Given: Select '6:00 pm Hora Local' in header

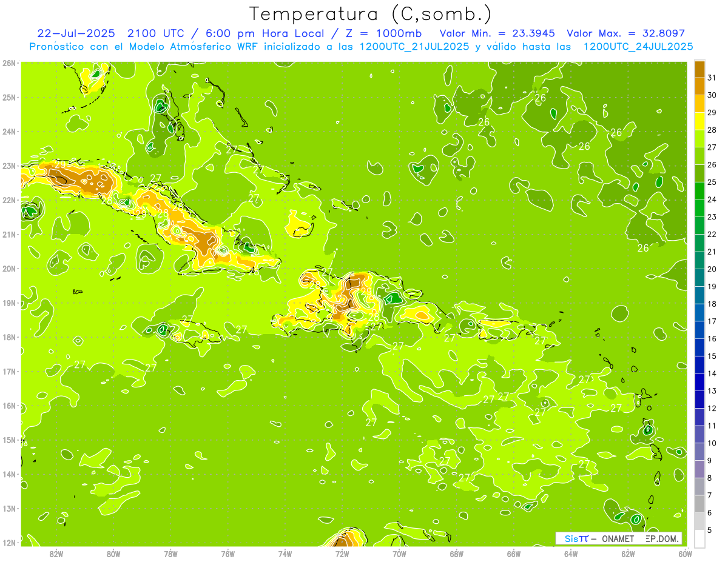Looking at the screenshot, I should tap(264, 33).
